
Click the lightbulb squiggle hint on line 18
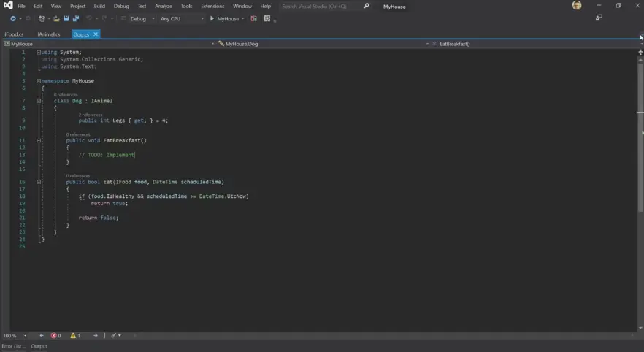point(81,196)
